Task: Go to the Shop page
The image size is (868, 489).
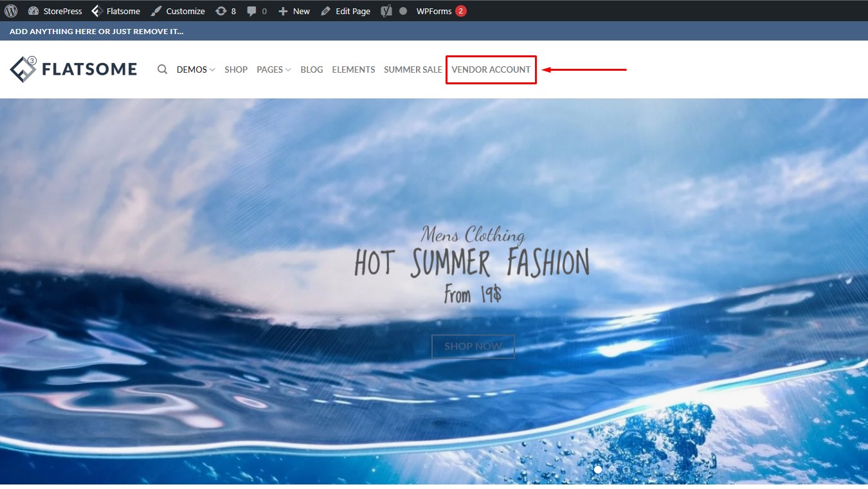Action: 236,69
